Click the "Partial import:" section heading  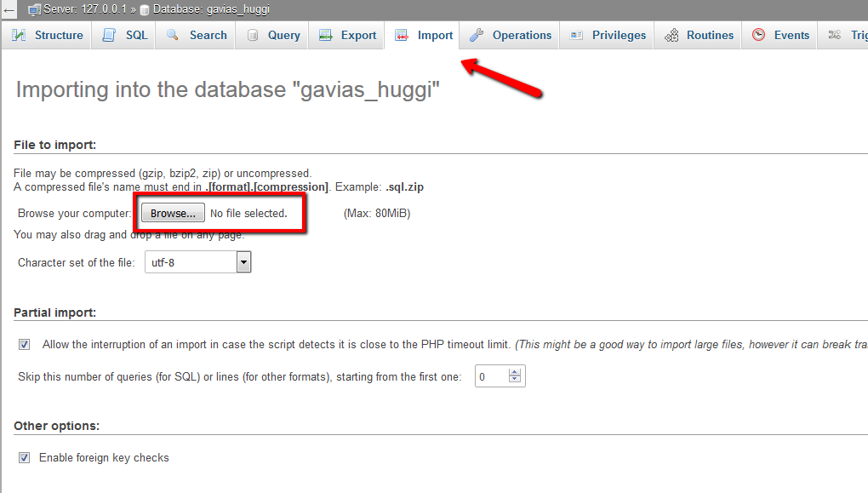point(54,312)
